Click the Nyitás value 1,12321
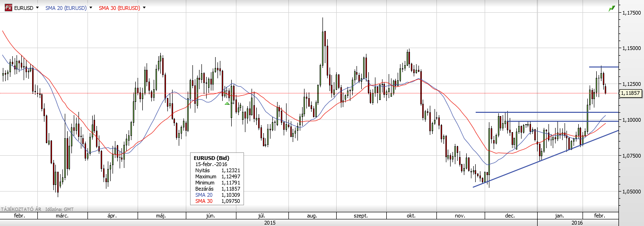 click(x=231, y=170)
